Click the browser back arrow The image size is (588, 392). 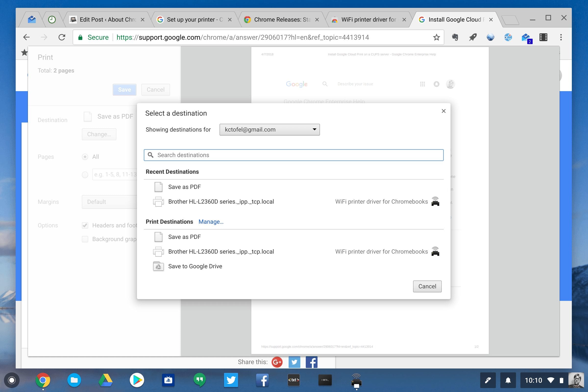[26, 37]
